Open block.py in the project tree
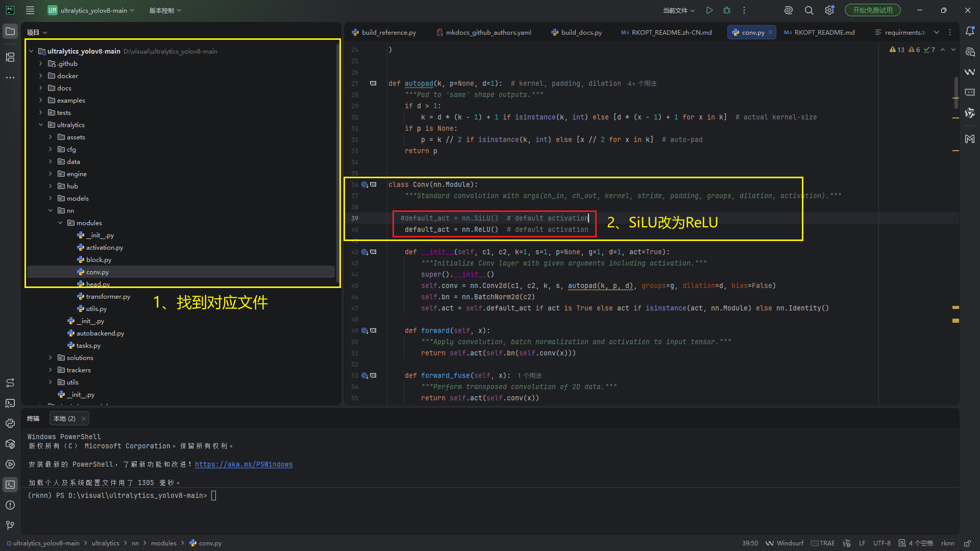The image size is (980, 551). click(99, 260)
